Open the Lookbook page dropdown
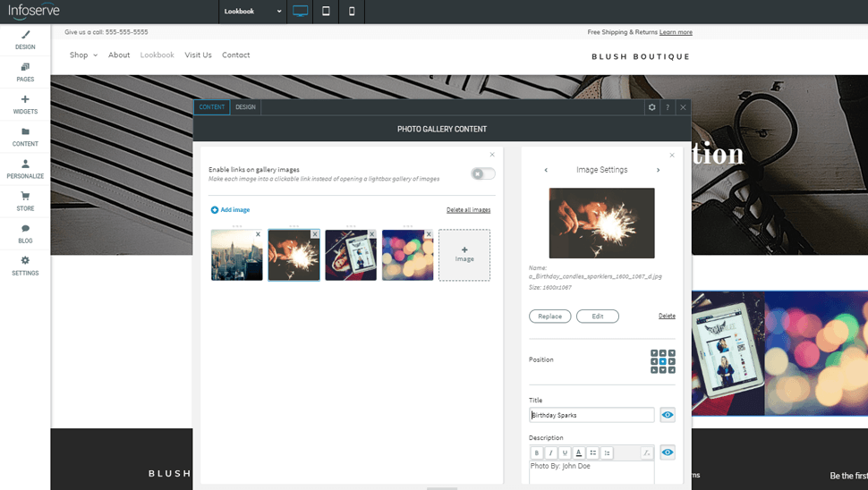868x490 pixels. 253,12
